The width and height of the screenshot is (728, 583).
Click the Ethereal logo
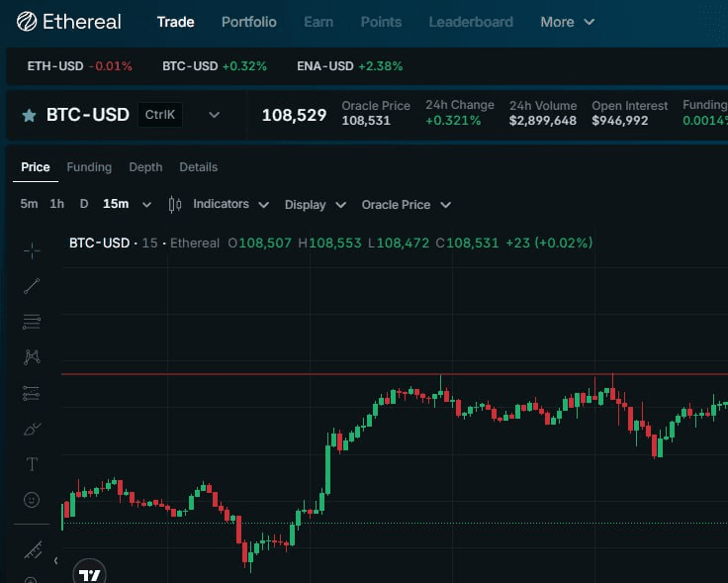click(68, 22)
